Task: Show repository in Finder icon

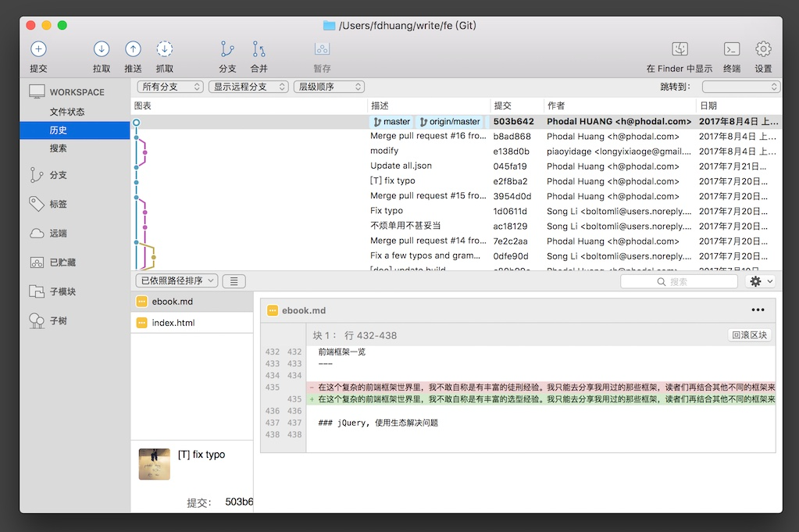Action: pyautogui.click(x=680, y=49)
